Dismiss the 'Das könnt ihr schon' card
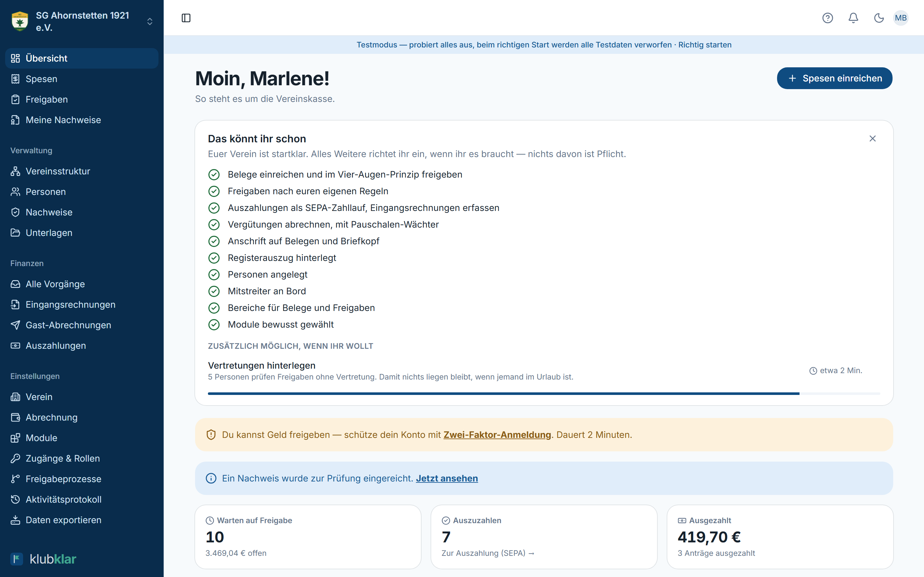 click(872, 138)
